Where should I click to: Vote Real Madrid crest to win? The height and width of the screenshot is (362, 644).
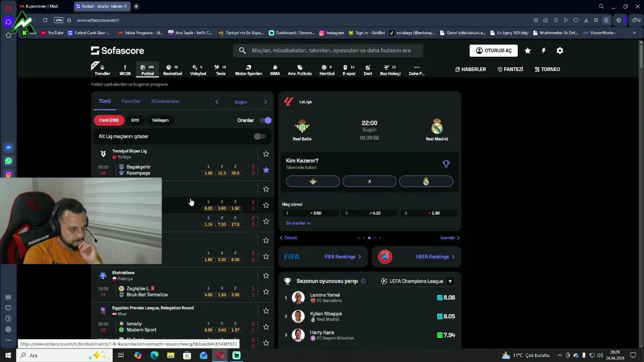pyautogui.click(x=426, y=182)
